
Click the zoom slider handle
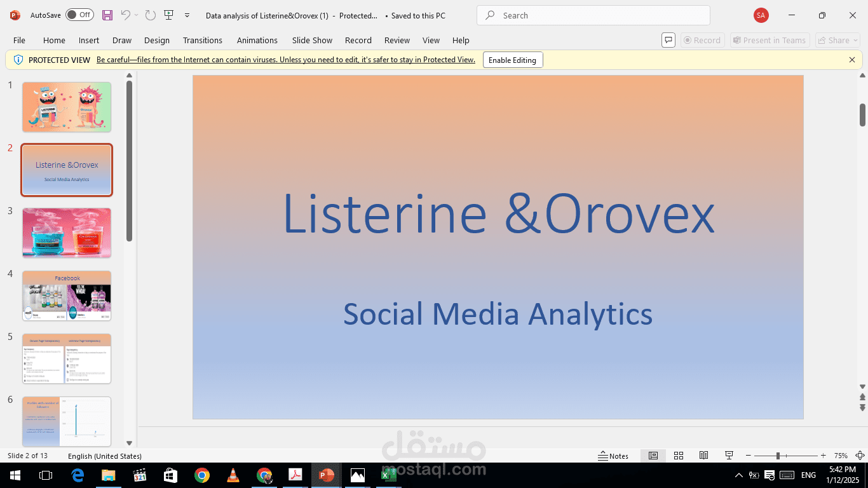click(778, 456)
